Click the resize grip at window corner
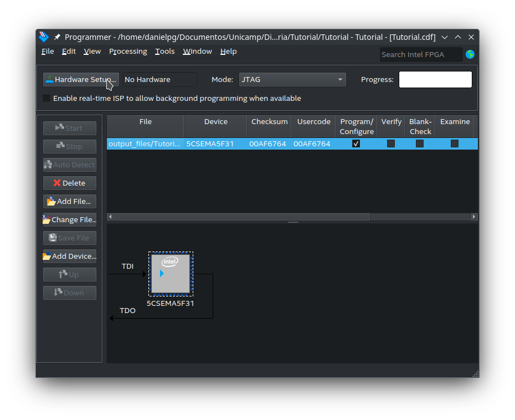 475,373
